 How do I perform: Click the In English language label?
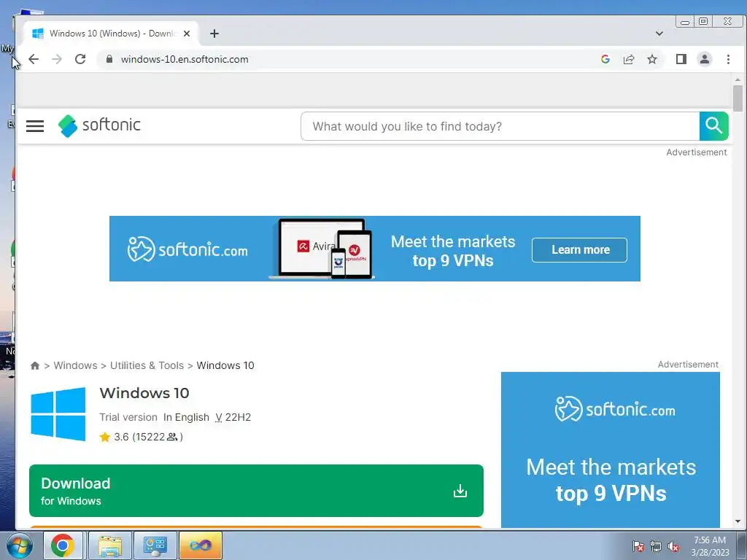pyautogui.click(x=186, y=417)
